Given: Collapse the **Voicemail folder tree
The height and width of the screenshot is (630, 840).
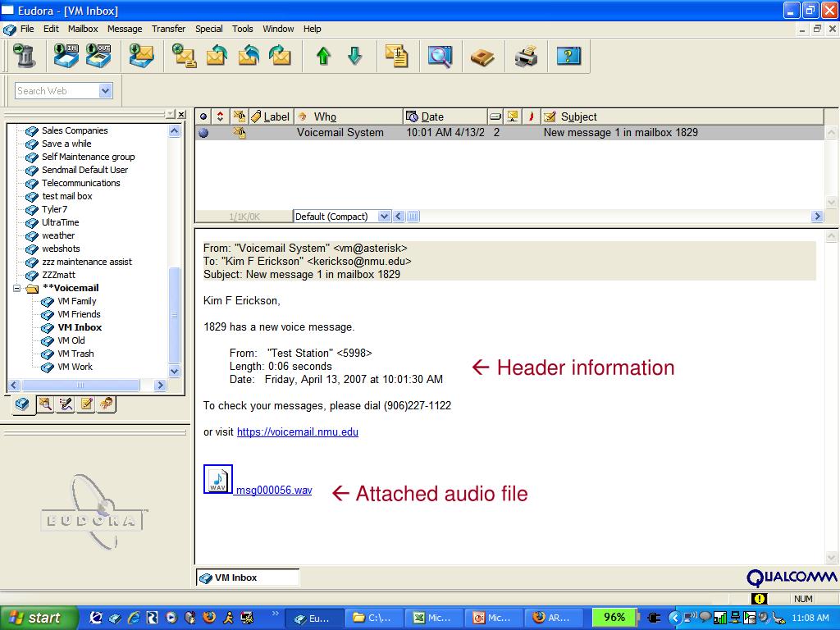Looking at the screenshot, I should (17, 288).
